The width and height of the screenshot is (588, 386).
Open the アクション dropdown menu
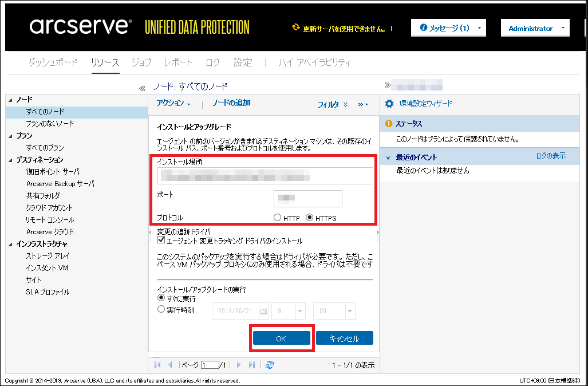[173, 103]
